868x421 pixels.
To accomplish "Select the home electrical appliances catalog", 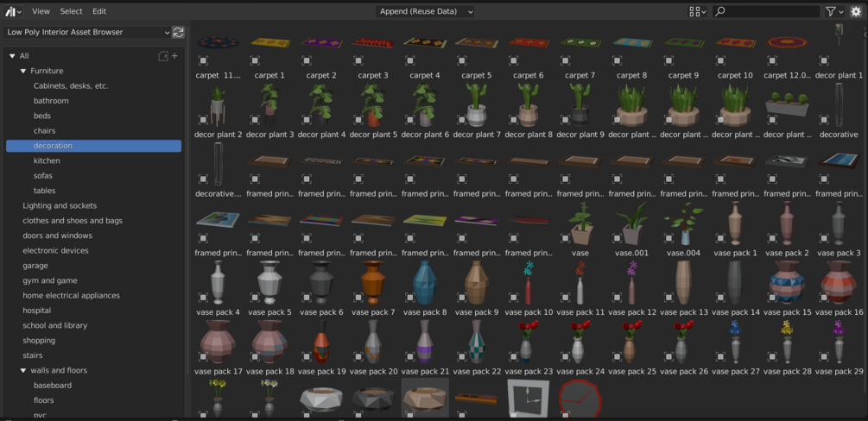I will point(71,295).
